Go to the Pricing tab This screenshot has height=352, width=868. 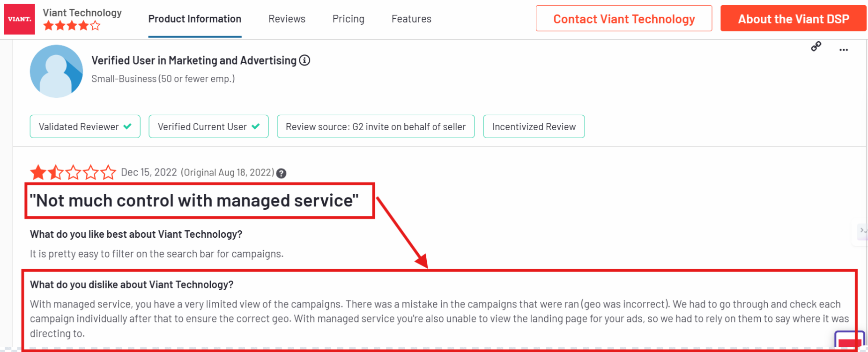349,19
